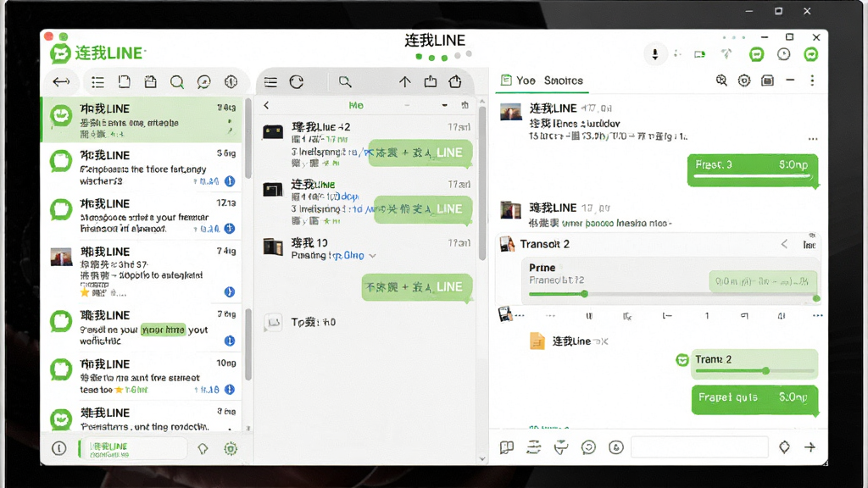Expand the dropdown chevron next to Pmading
Viewport: 868px width, 488px height.
click(x=373, y=256)
